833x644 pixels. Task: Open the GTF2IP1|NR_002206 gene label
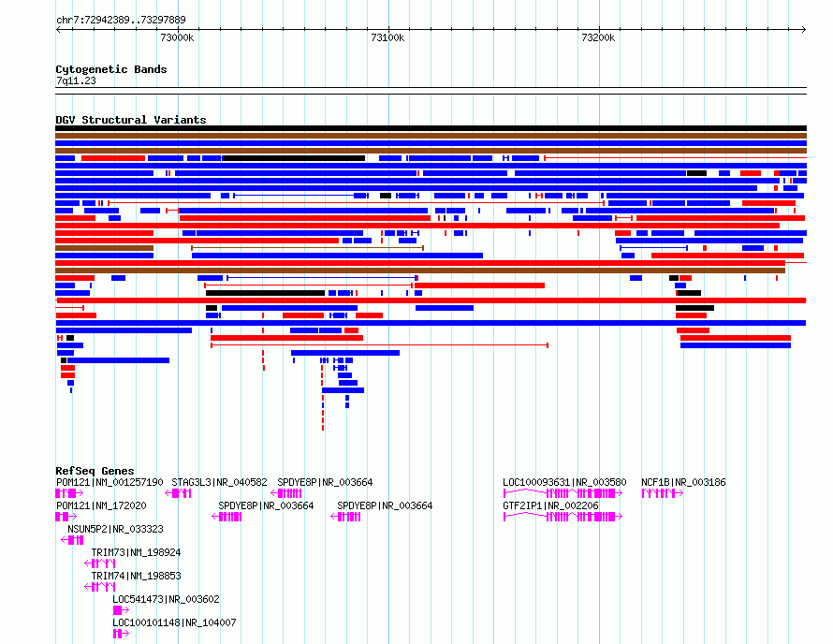point(551,505)
